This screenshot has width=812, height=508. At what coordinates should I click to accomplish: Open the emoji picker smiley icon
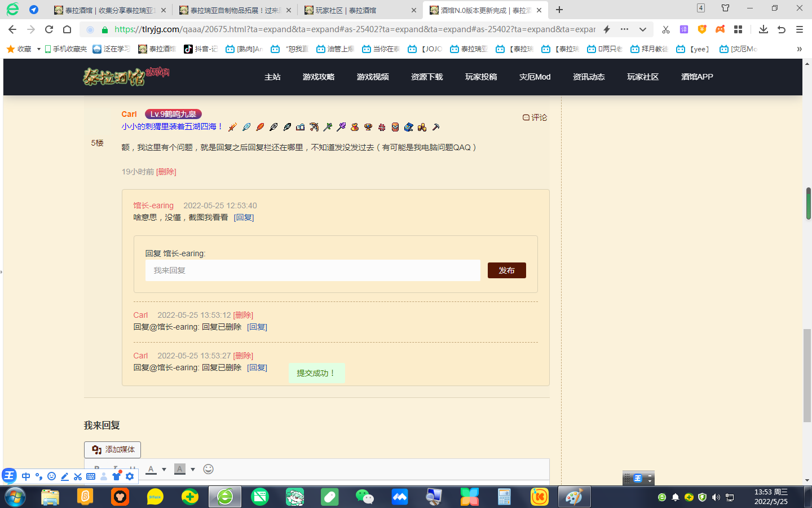pos(209,468)
